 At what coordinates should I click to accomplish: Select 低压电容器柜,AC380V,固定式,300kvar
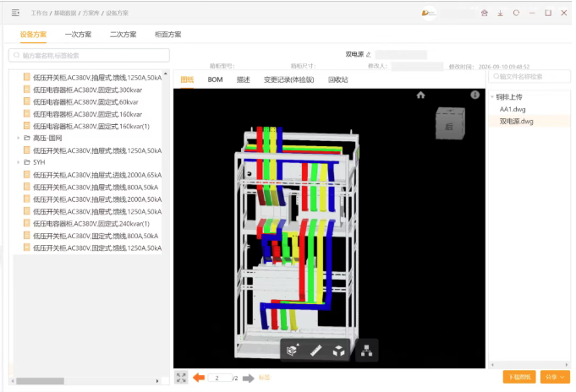point(87,90)
